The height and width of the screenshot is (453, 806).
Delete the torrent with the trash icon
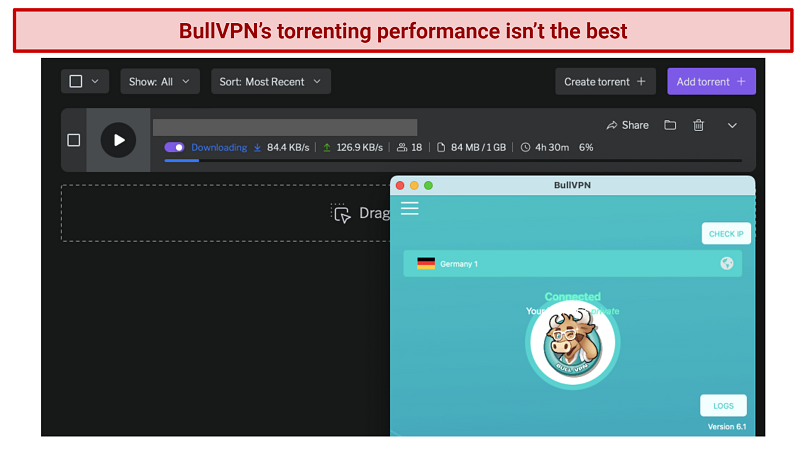698,125
